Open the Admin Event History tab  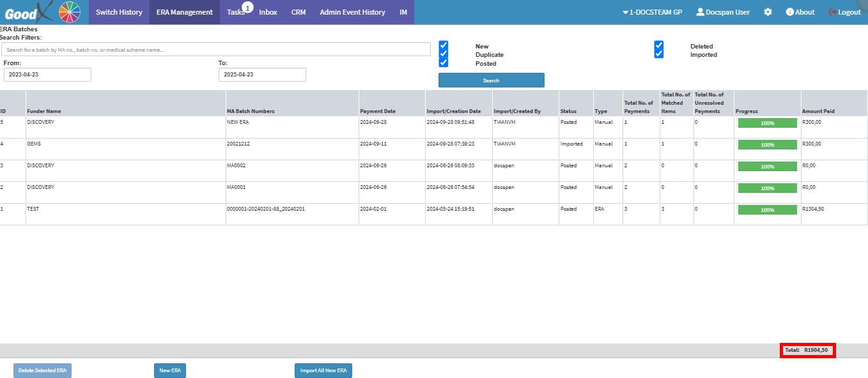352,12
